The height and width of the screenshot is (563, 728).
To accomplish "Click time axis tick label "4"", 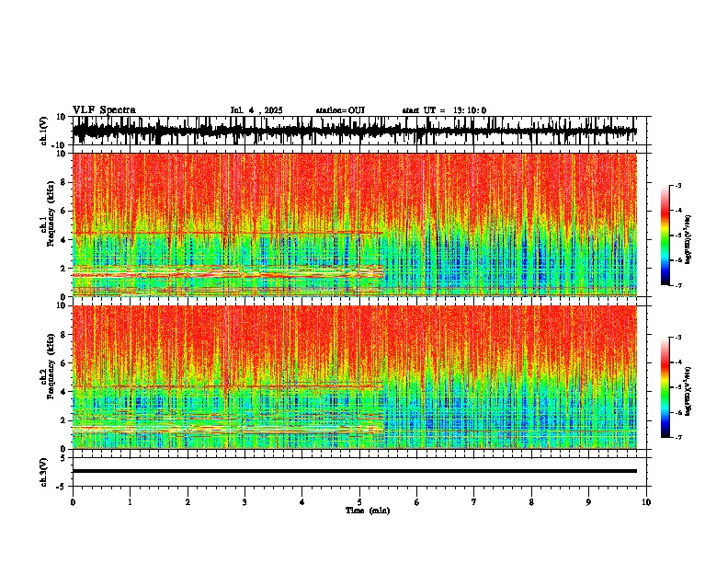I will (302, 502).
